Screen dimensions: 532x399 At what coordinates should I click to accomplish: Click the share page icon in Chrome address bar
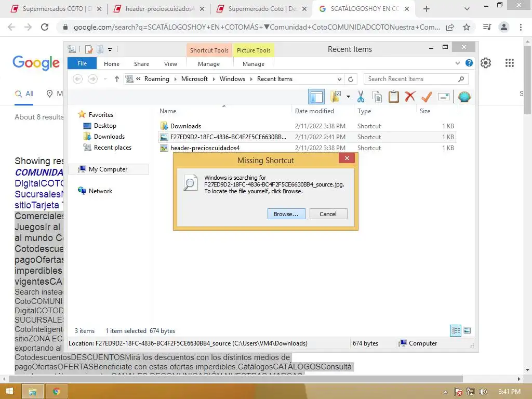pos(450,27)
